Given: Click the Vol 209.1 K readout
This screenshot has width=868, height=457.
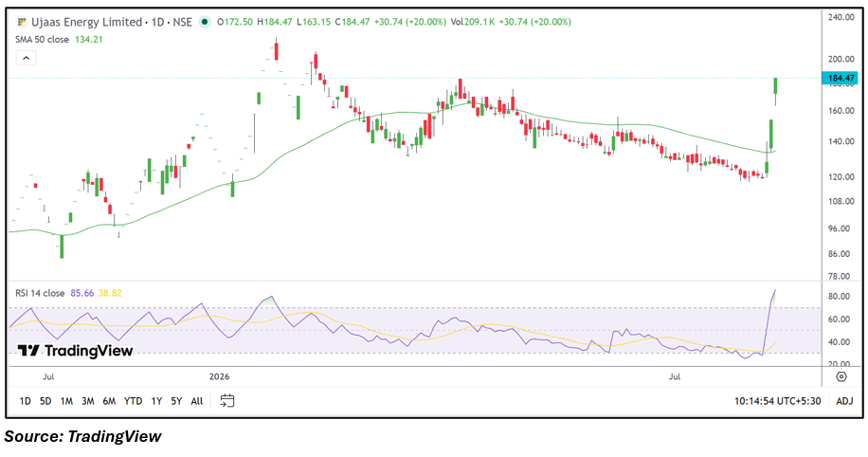Looking at the screenshot, I should tap(473, 22).
